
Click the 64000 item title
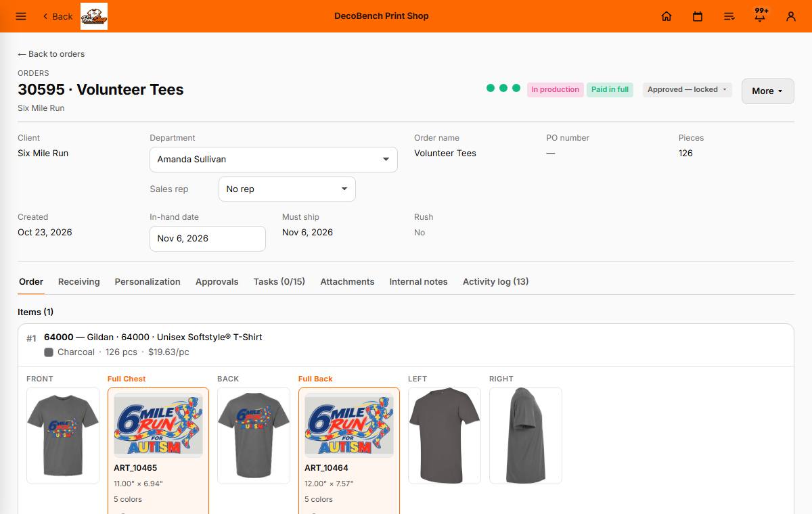point(153,337)
